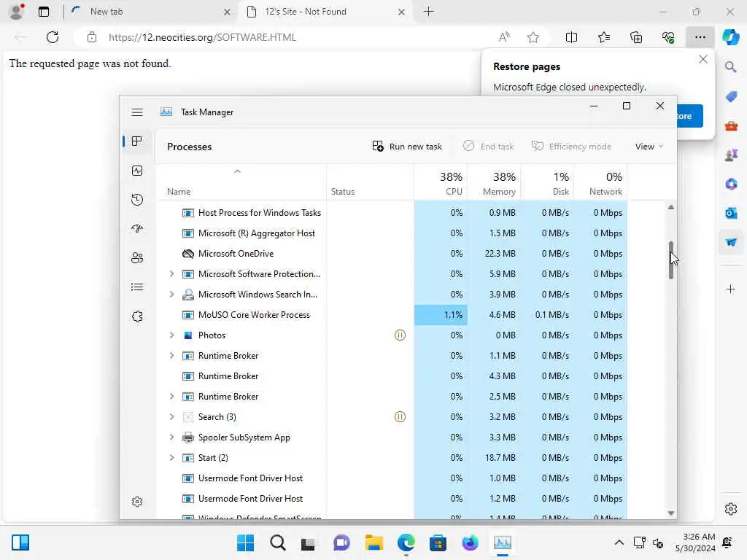Viewport: 747px width, 560px height.
Task: Click suspended status icon for Photos
Action: [400, 335]
